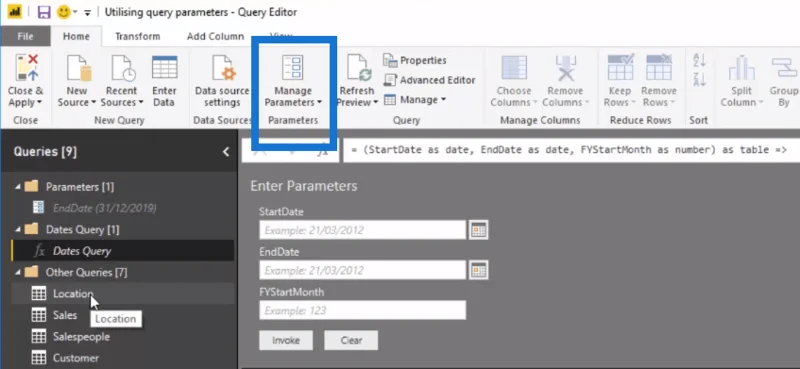This screenshot has height=369, width=800.
Task: Click the Refresh Preview icon
Action: [x=359, y=67]
